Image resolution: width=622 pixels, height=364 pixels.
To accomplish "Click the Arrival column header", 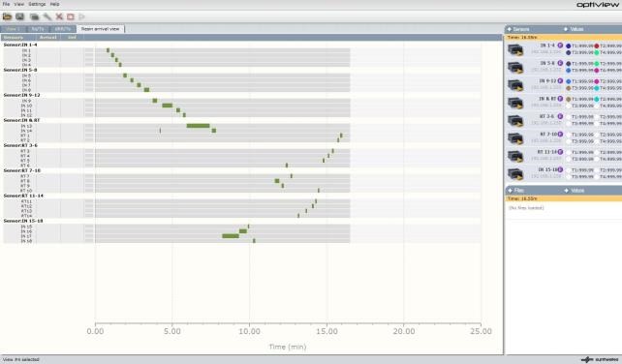I will point(48,38).
